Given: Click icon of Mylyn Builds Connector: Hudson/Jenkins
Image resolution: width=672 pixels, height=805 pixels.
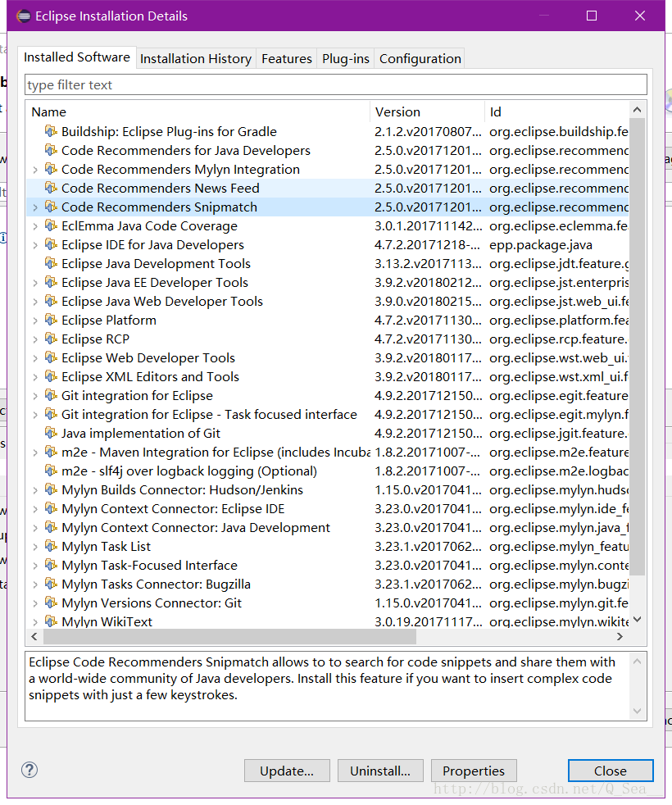Looking at the screenshot, I should tap(51, 489).
